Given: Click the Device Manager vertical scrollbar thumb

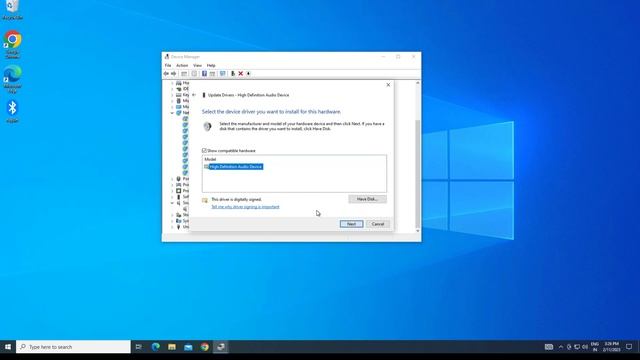Looking at the screenshot, I should [x=418, y=173].
